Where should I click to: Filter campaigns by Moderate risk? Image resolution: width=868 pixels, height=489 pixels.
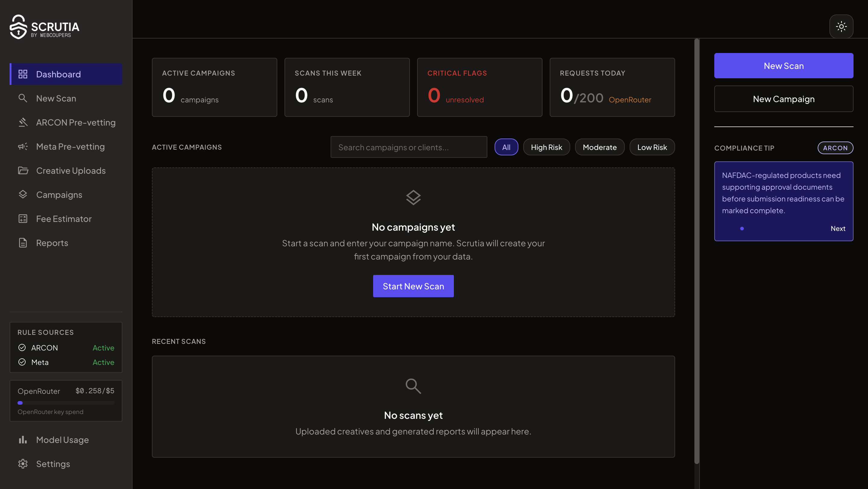coord(599,147)
